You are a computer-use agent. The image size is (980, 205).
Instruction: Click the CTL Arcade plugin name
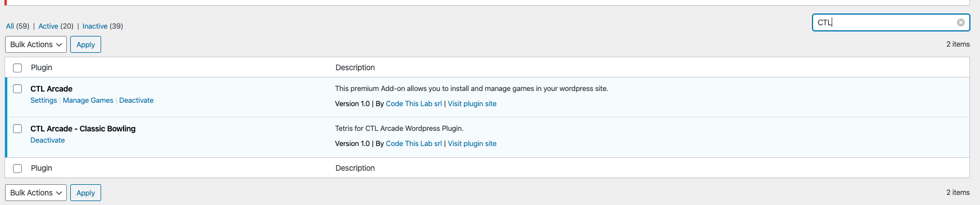pos(51,89)
